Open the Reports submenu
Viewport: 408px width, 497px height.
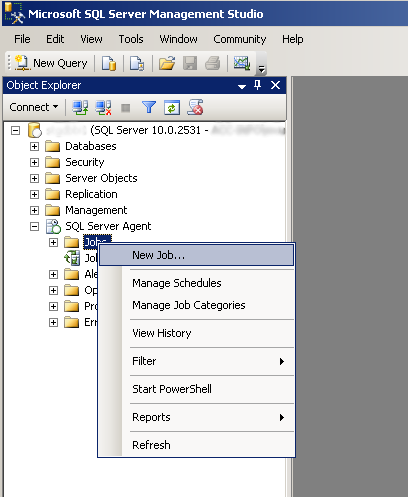pyautogui.click(x=196, y=417)
